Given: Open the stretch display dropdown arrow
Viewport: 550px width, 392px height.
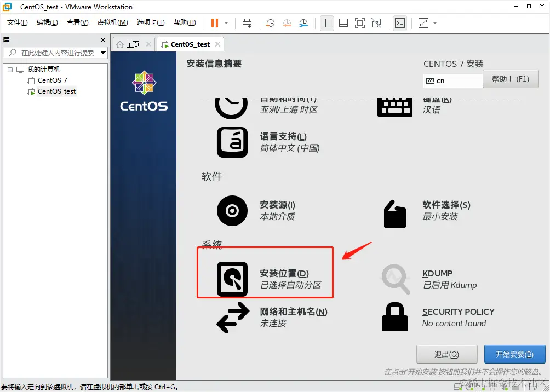Looking at the screenshot, I should pyautogui.click(x=435, y=23).
